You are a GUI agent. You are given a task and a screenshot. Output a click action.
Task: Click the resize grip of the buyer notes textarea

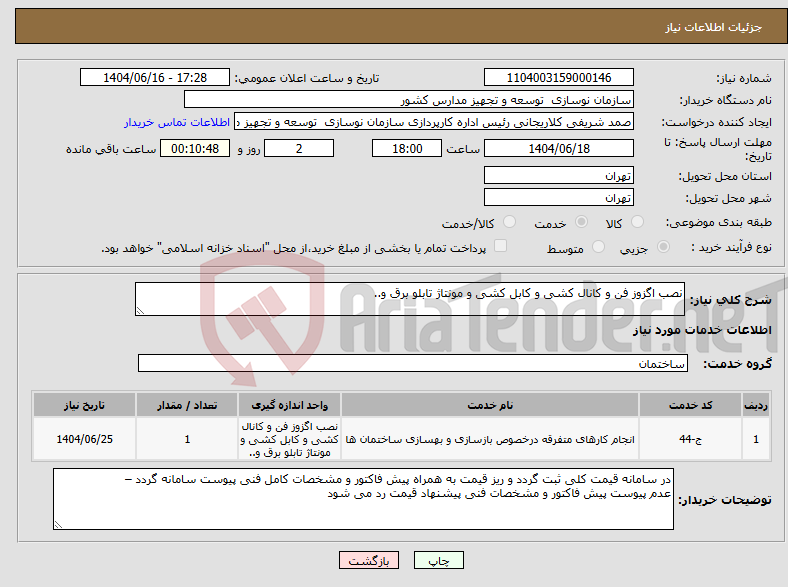pos(58,525)
